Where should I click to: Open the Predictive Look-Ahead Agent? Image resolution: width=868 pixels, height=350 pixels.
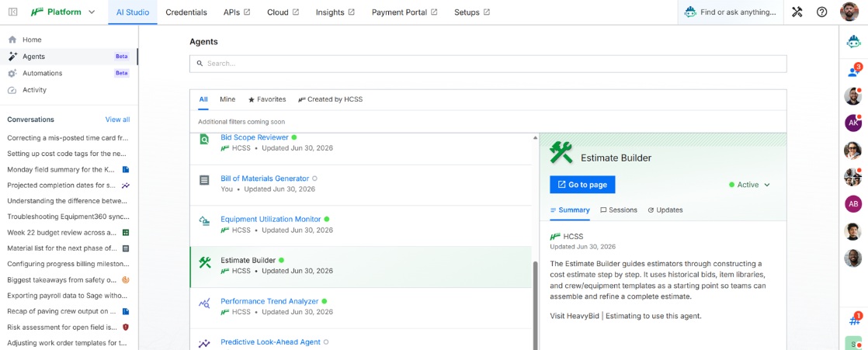pyautogui.click(x=270, y=342)
